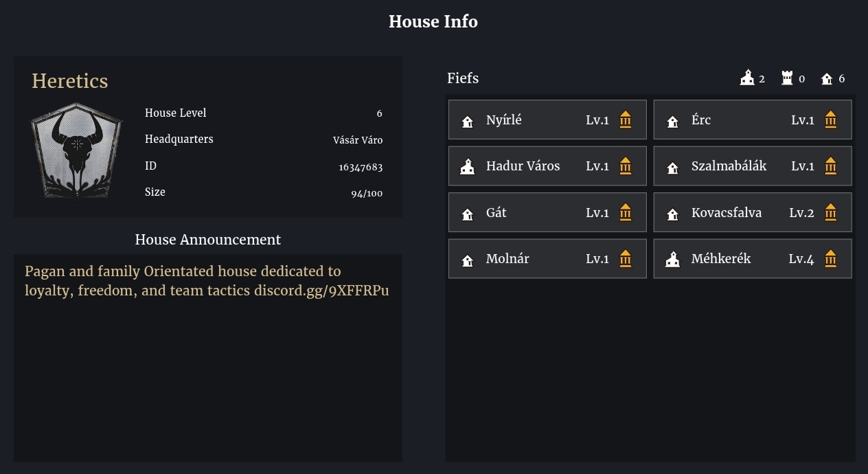868x474 pixels.
Task: Click the gold building icon on Nyírlé
Action: (x=625, y=120)
